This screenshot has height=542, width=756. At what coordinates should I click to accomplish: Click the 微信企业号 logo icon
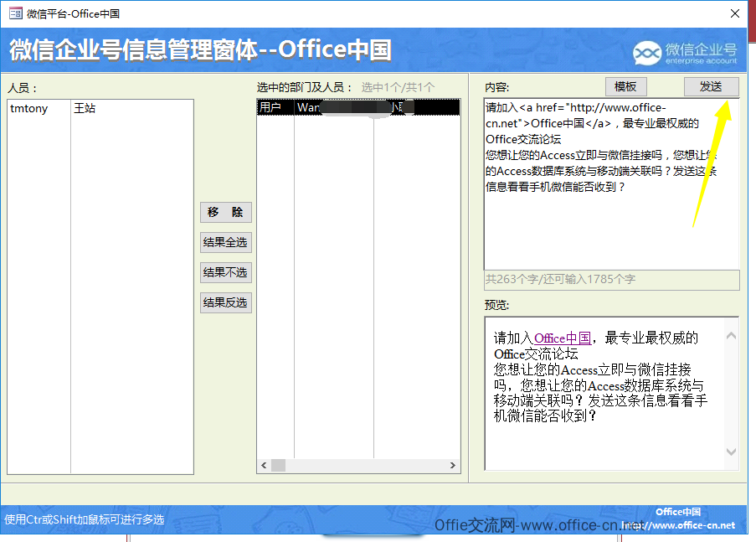click(x=646, y=53)
